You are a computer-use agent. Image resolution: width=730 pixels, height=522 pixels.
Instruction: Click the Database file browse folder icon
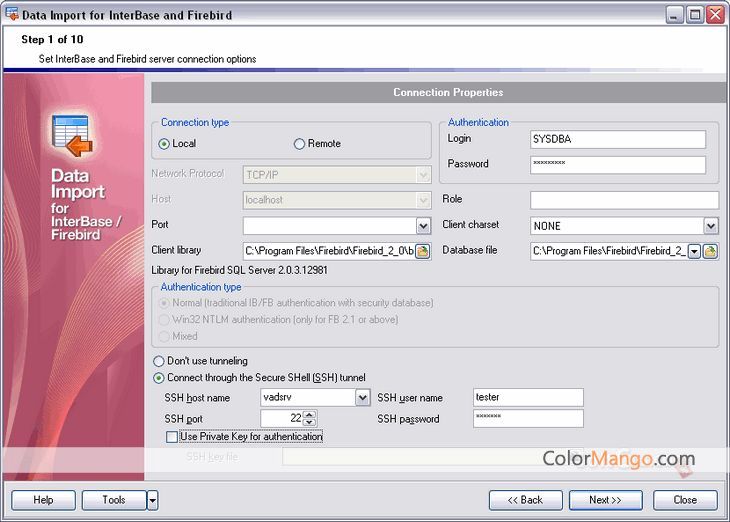(x=710, y=251)
